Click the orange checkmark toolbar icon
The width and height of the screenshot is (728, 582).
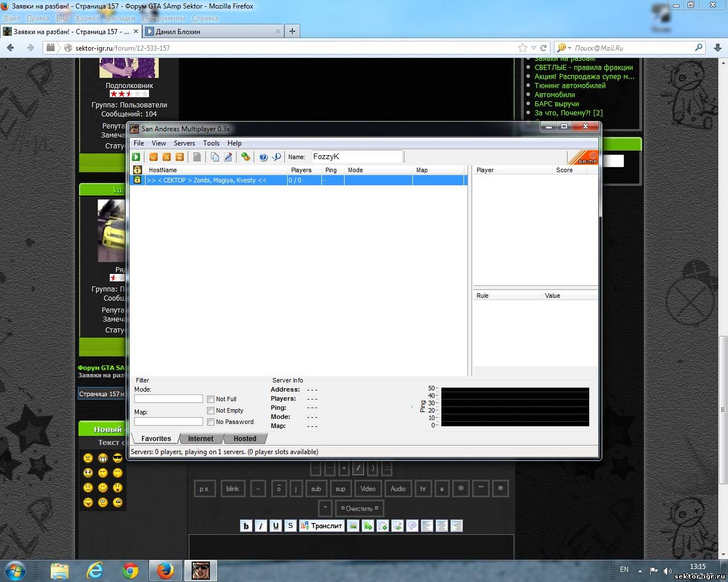[x=153, y=157]
